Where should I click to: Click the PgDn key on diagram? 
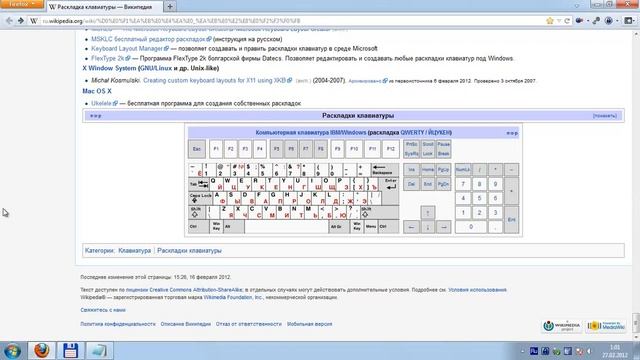tap(443, 184)
